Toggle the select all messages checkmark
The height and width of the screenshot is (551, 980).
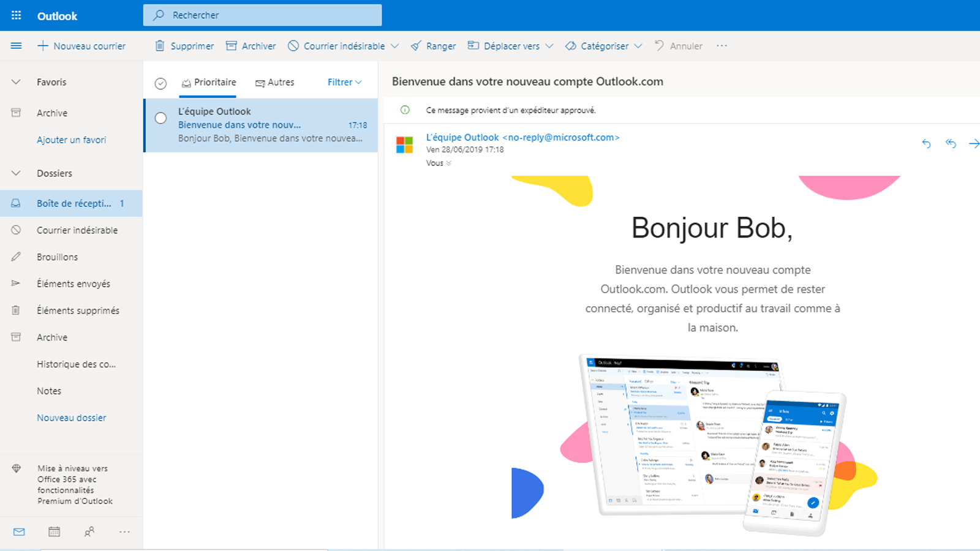tap(160, 83)
